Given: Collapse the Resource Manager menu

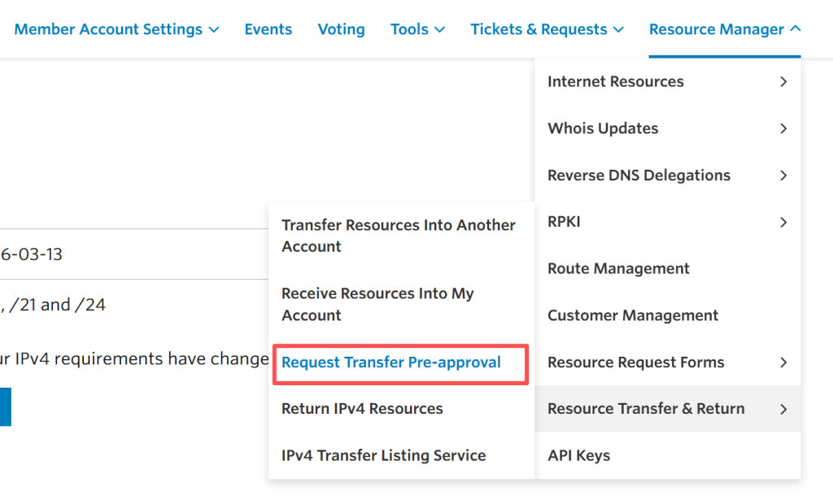Looking at the screenshot, I should tap(724, 29).
